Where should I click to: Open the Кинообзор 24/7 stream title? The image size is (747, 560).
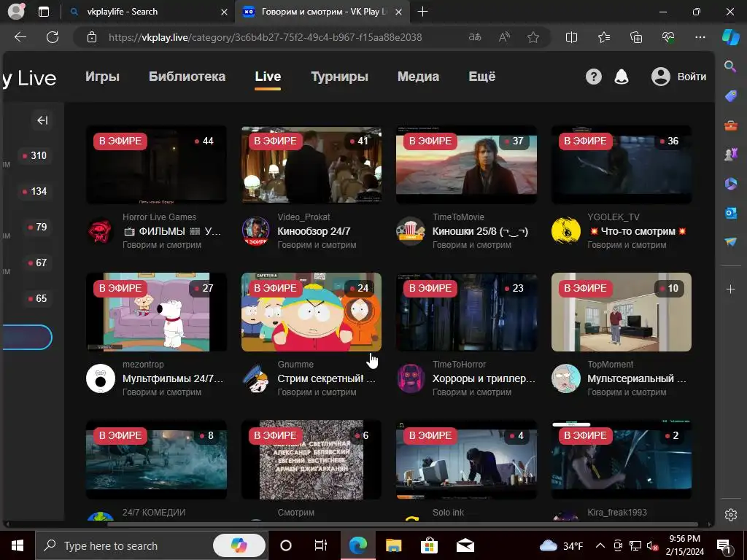coord(314,231)
